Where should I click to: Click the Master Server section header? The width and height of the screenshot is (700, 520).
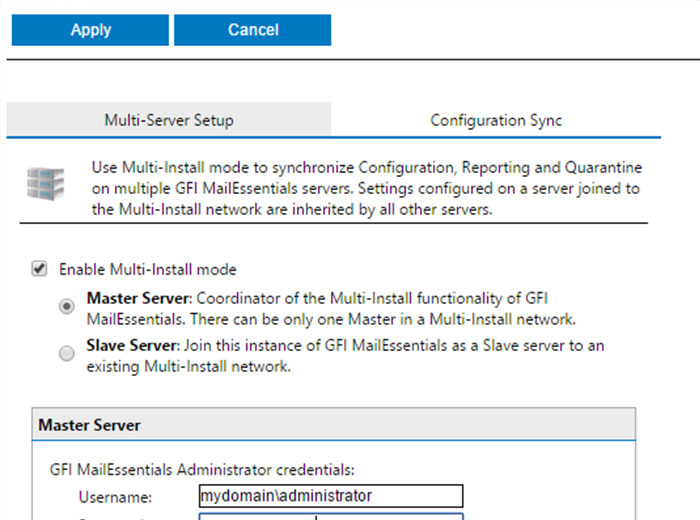tap(333, 424)
